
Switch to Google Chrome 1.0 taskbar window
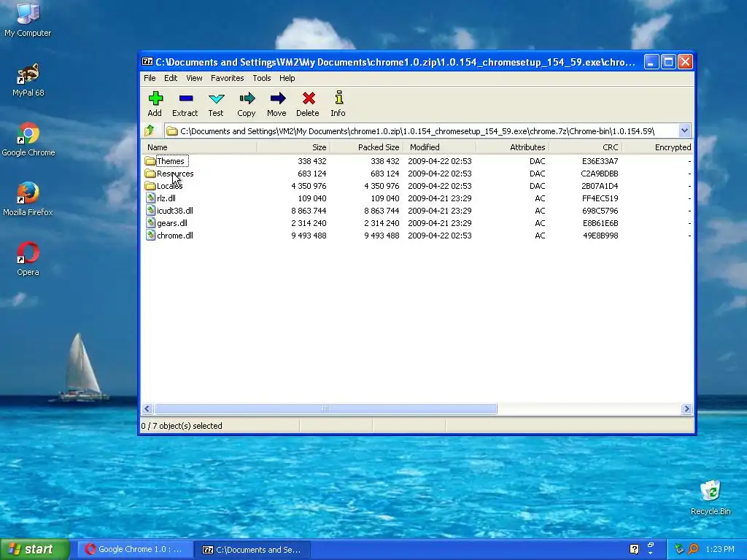click(x=135, y=549)
